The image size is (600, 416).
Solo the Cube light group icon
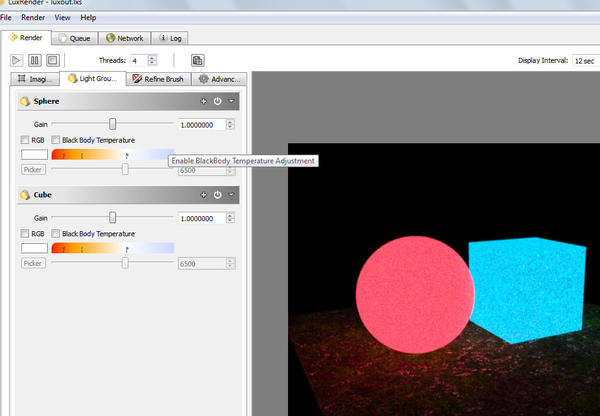(x=204, y=195)
